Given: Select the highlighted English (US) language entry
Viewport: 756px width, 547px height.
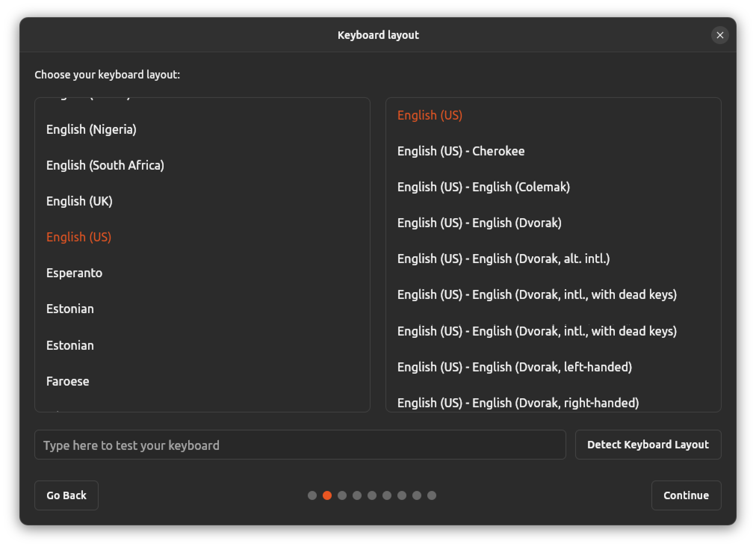Looking at the screenshot, I should point(79,237).
